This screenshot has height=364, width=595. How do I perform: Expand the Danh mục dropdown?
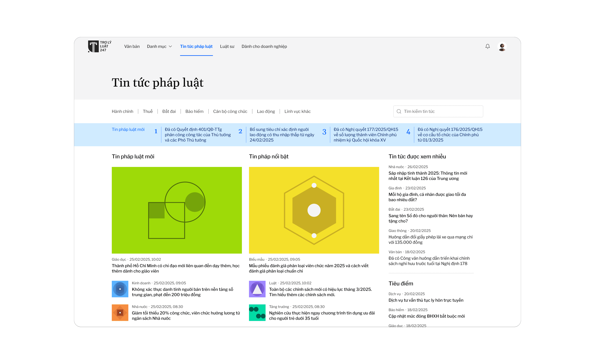tap(159, 46)
